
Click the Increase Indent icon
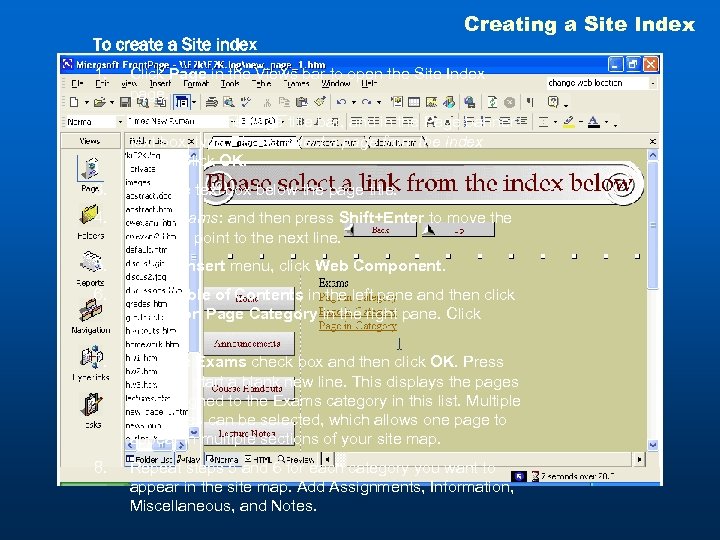point(521,122)
